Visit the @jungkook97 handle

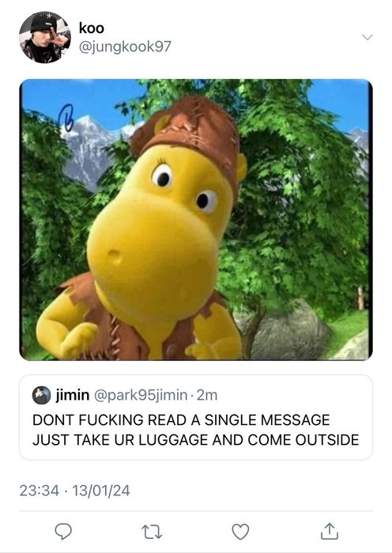pos(125,47)
